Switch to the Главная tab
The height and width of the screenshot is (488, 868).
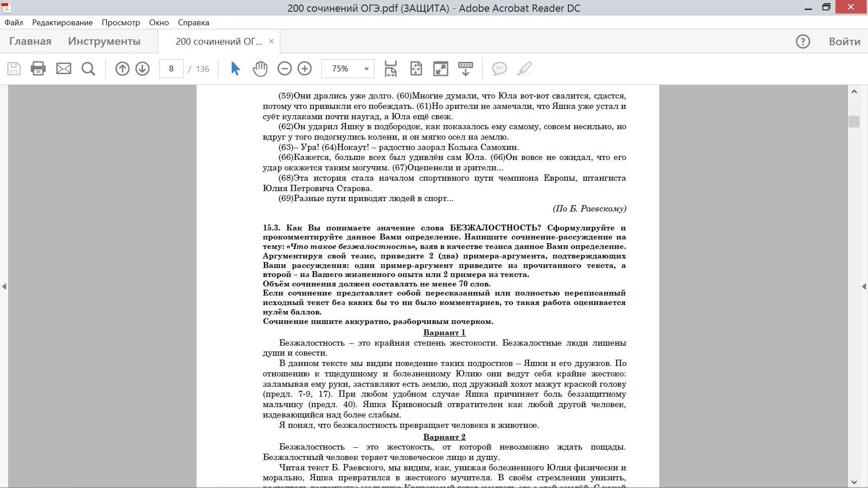30,41
